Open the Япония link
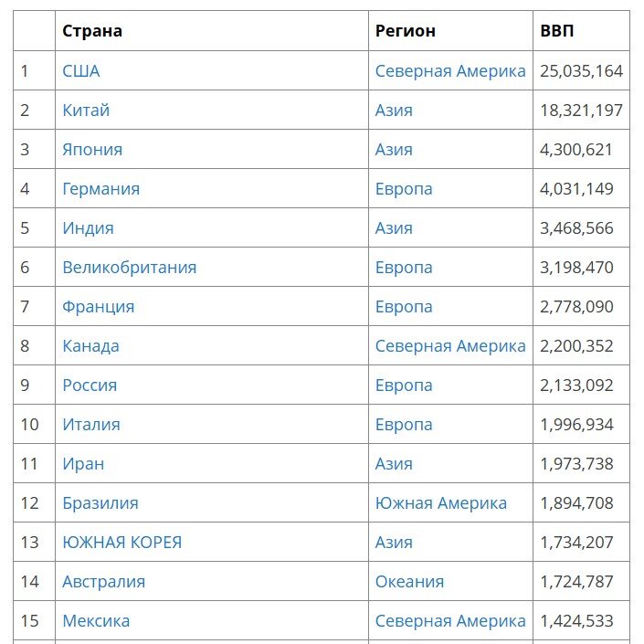Screen dimensions: 644x644 pos(92,150)
